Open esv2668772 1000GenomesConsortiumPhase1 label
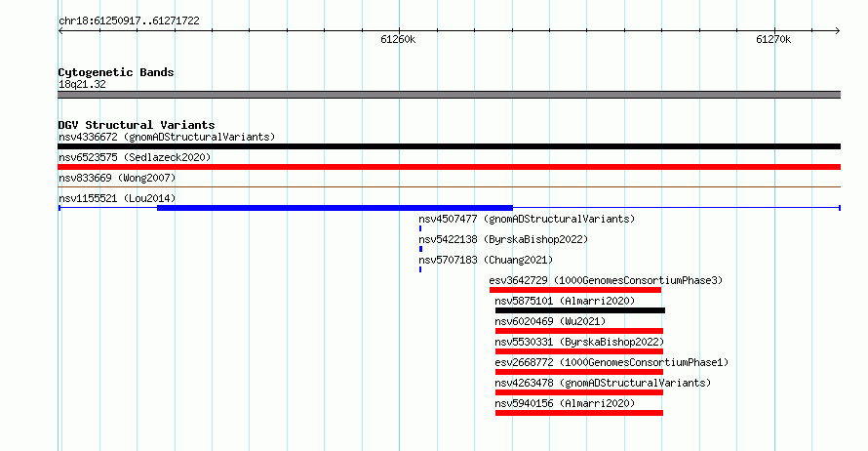The height and width of the screenshot is (451, 868). [612, 362]
